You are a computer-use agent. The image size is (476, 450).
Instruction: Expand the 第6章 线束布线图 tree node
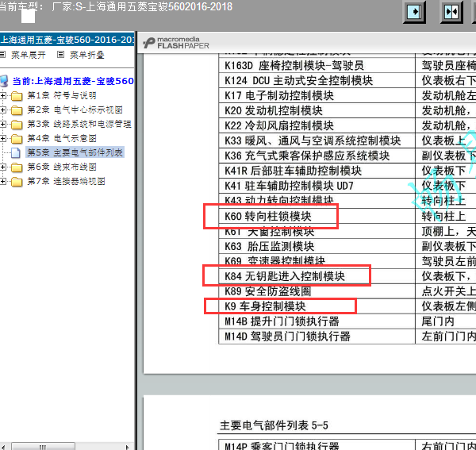pos(2,167)
